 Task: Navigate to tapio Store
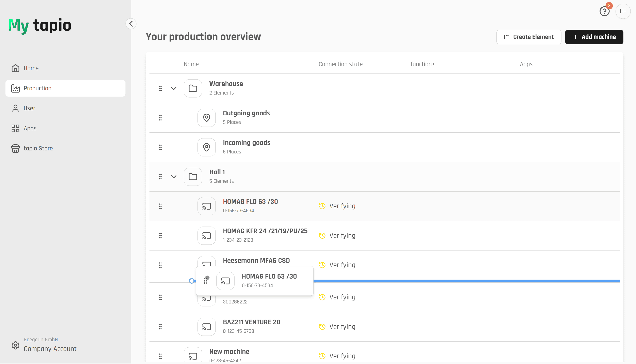[38, 148]
